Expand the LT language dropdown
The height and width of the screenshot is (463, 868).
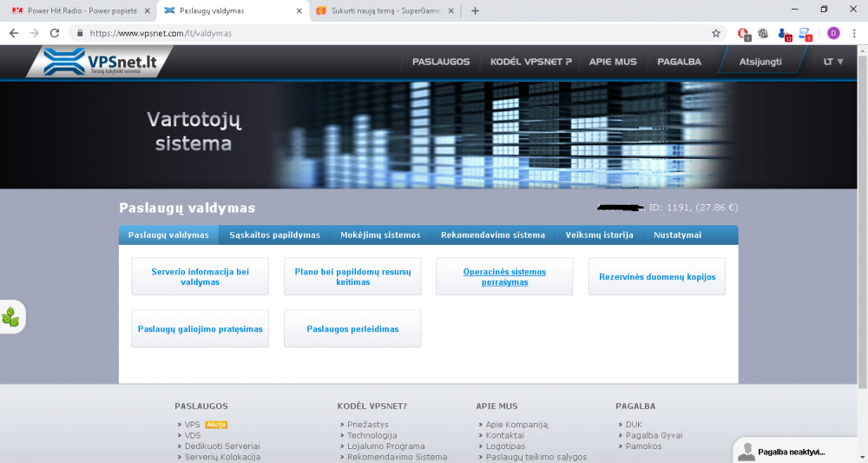pos(832,62)
